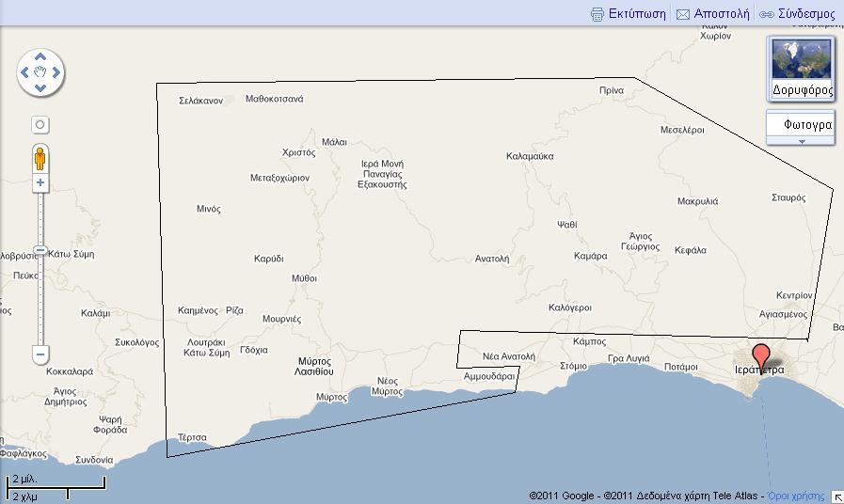Click the Μεσελέροι village label

(x=682, y=130)
